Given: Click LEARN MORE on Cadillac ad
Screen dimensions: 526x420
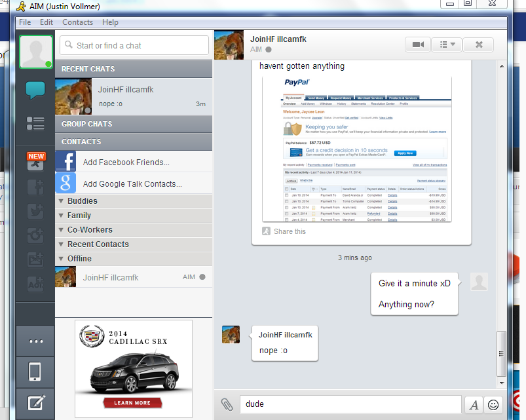Looking at the screenshot, I should tap(132, 403).
